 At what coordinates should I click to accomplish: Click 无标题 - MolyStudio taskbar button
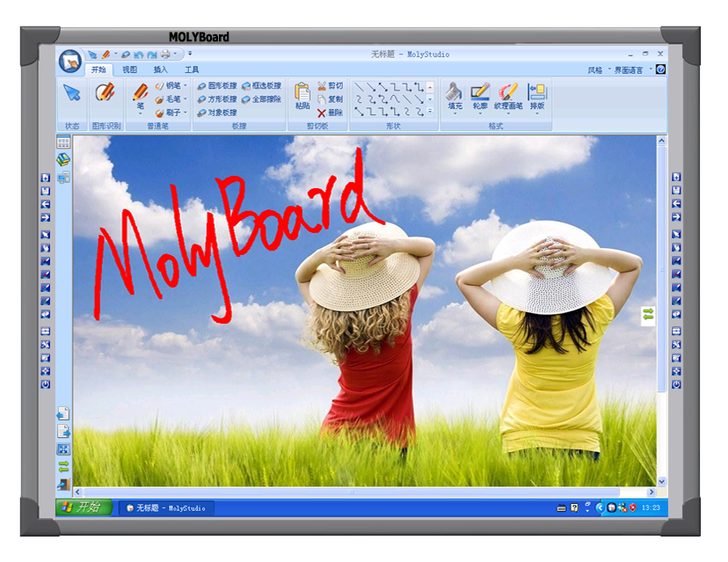(x=166, y=508)
